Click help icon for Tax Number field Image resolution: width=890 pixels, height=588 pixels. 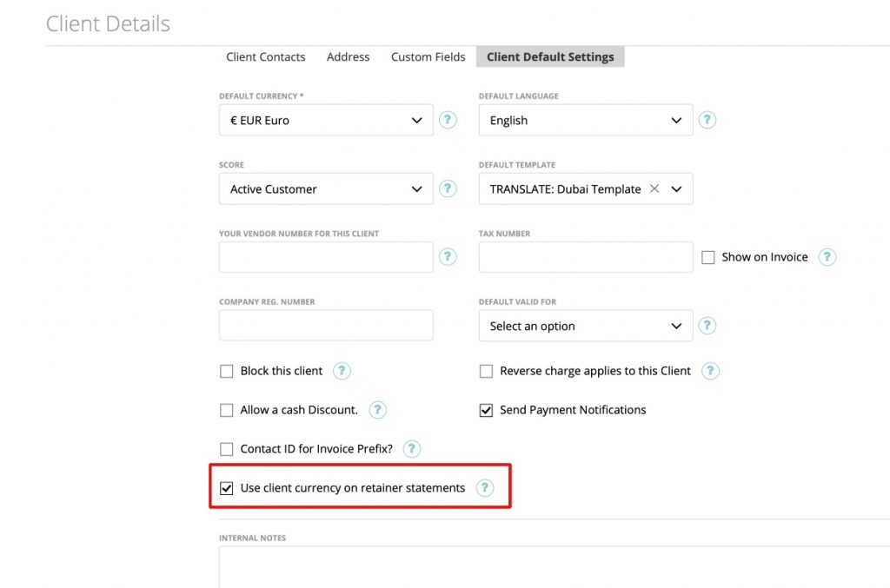coord(827,257)
